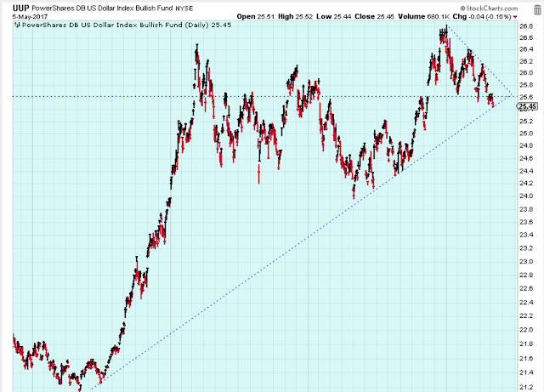Click the 21.6 price axis label
Screen dimensions: 544x392
[526, 358]
